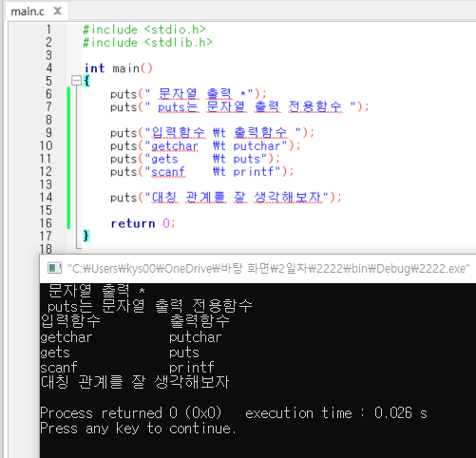Click the console window title bar path

(x=269, y=269)
